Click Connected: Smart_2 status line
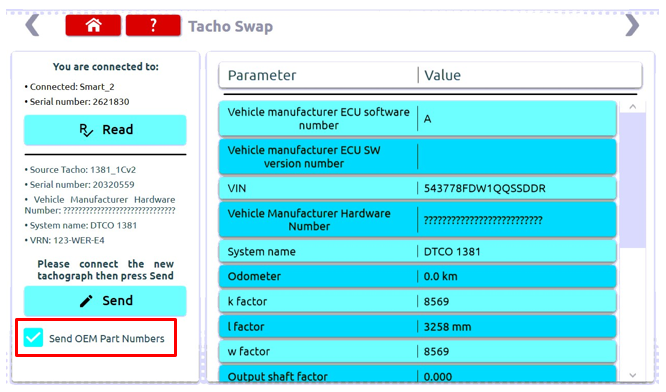The height and width of the screenshot is (392, 666). 70,87
